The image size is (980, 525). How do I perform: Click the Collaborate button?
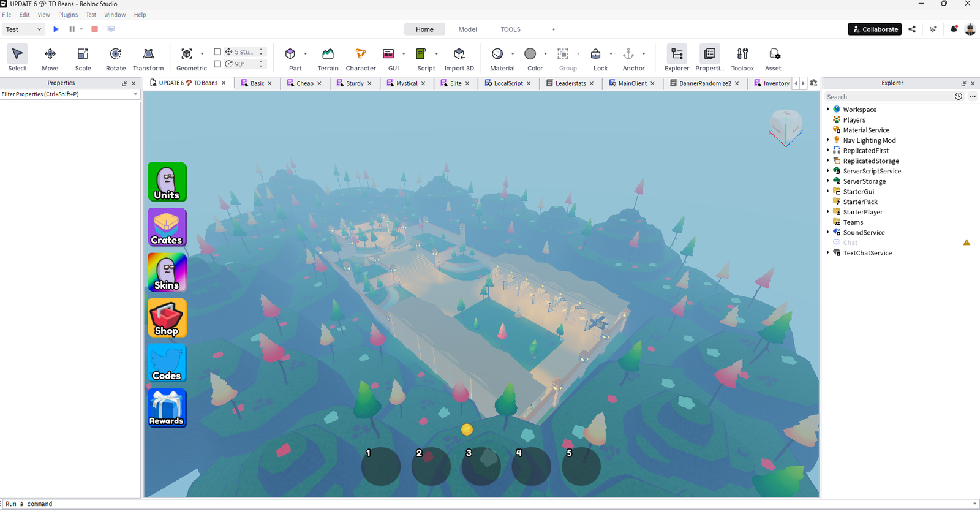[875, 29]
